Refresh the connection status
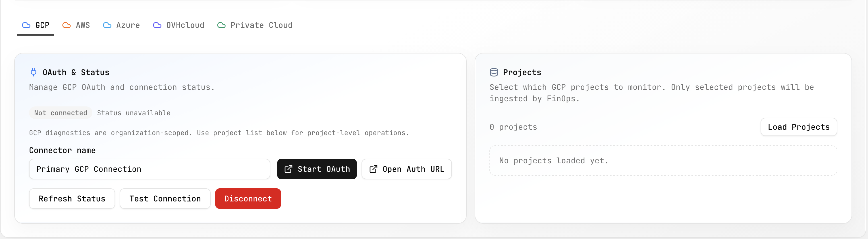The height and width of the screenshot is (239, 868). point(72,199)
